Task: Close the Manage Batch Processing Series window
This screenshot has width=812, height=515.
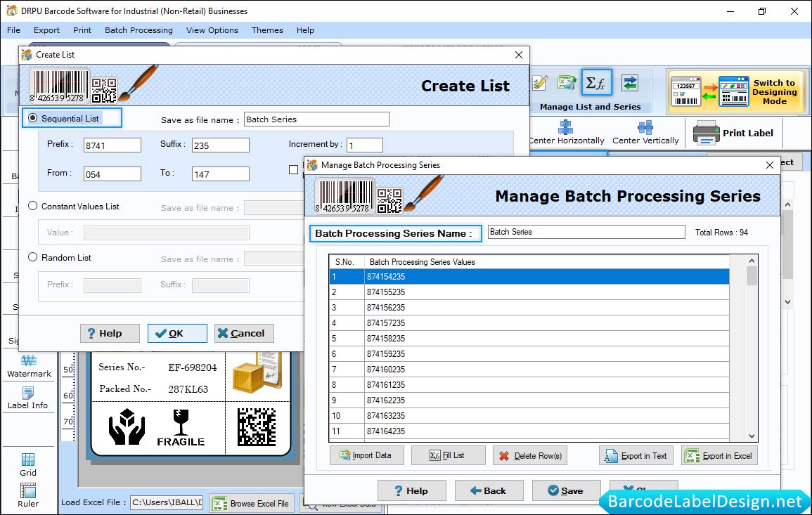Action: 770,165
